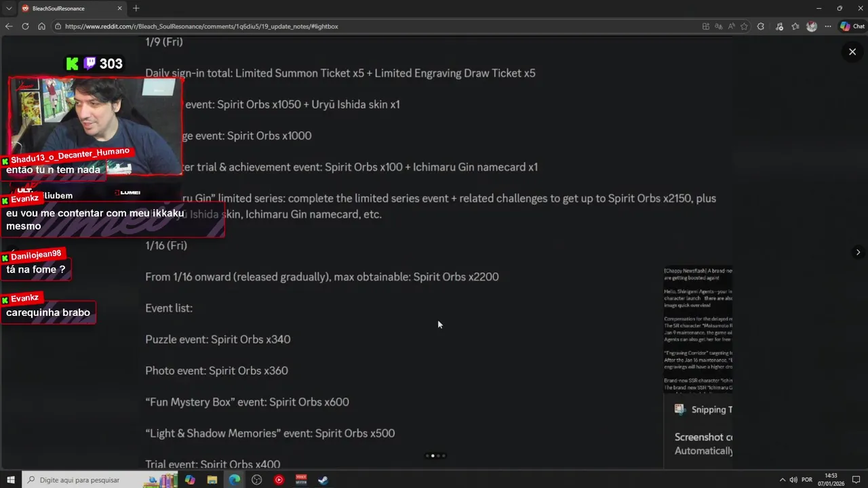Screen dimensions: 868x488
Task: Open browser extensions menu
Action: 761,26
